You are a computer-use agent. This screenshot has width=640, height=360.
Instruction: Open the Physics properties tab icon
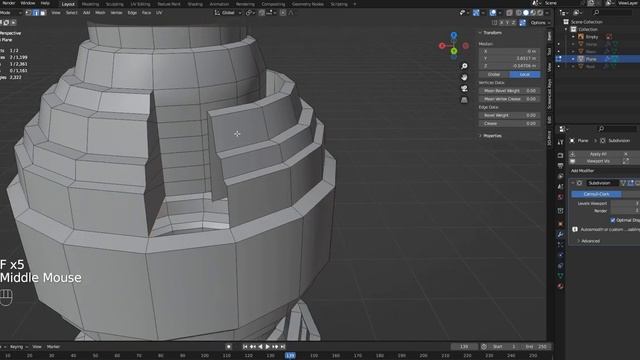[x=560, y=255]
